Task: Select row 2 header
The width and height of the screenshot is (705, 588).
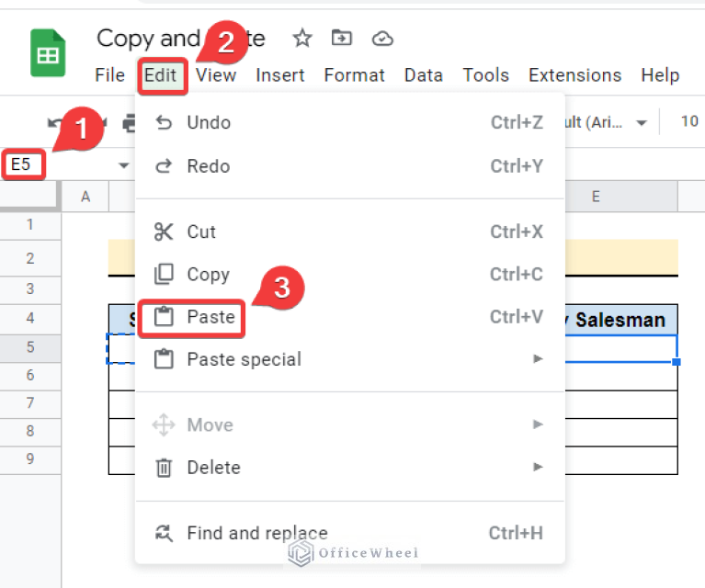Action: coord(30,258)
